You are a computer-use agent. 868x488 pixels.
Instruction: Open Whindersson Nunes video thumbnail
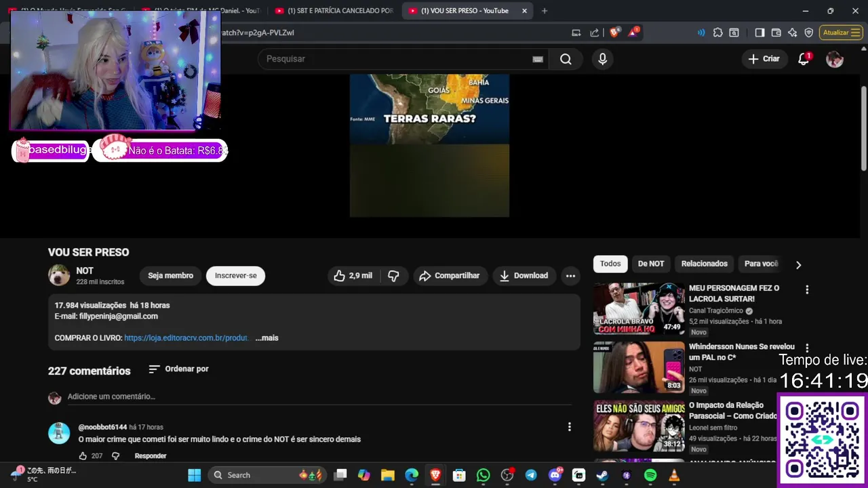pyautogui.click(x=639, y=367)
